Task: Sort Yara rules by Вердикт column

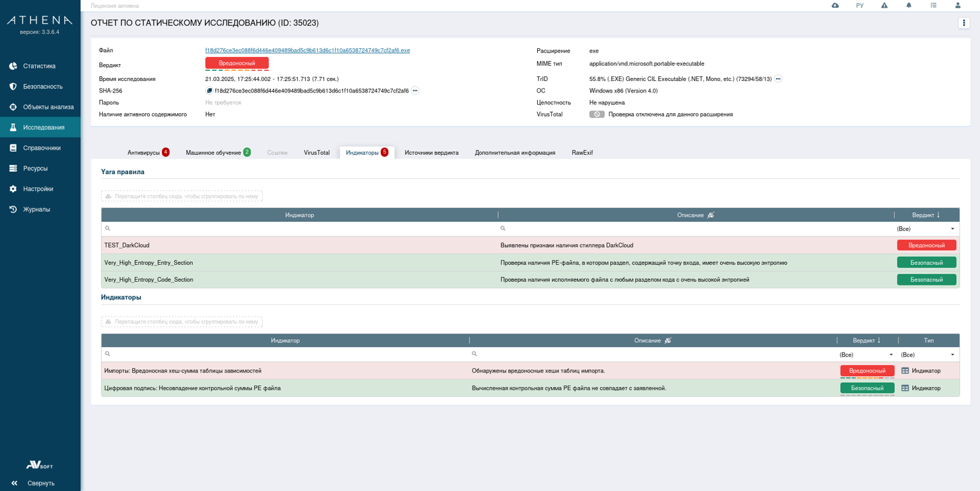Action: click(926, 215)
